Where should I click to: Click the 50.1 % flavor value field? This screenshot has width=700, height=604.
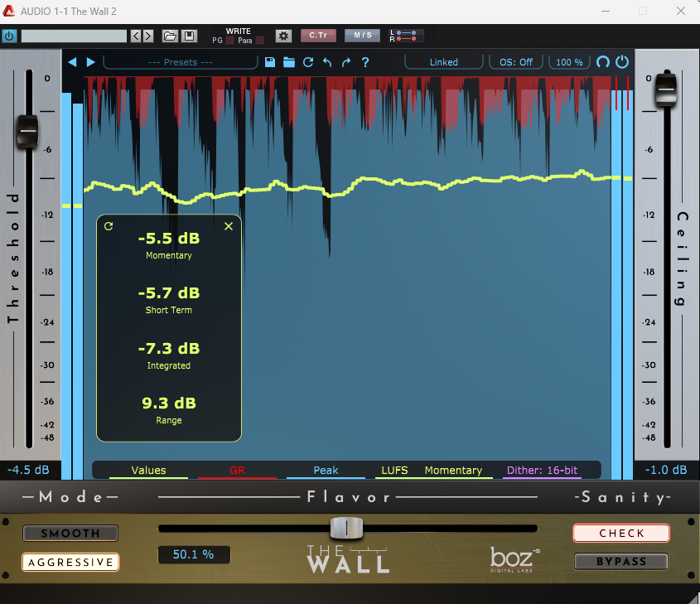pos(194,554)
